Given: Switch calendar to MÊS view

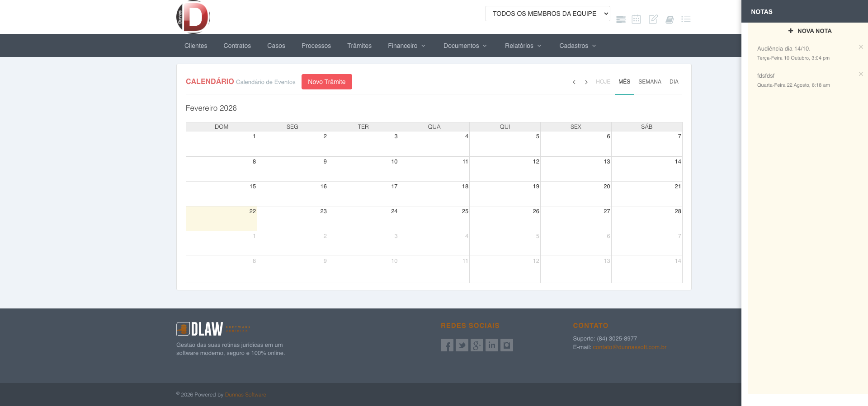Looking at the screenshot, I should [624, 82].
